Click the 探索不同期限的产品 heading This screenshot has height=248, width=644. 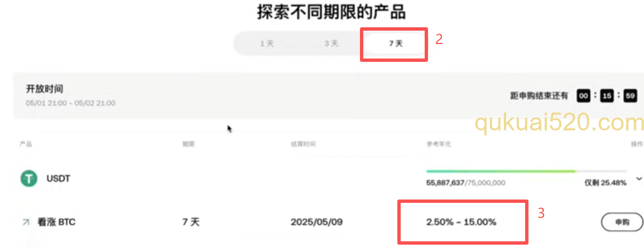point(331,12)
